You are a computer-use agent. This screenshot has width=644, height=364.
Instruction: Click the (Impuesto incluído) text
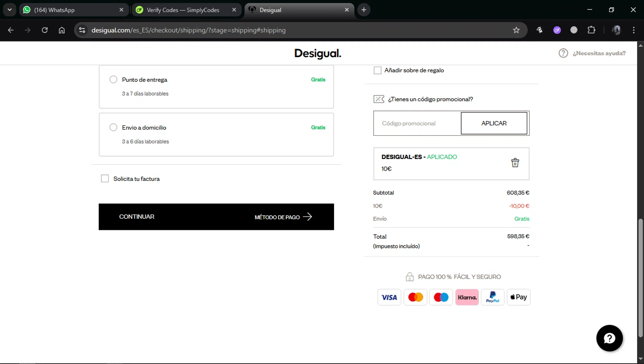[396, 246]
